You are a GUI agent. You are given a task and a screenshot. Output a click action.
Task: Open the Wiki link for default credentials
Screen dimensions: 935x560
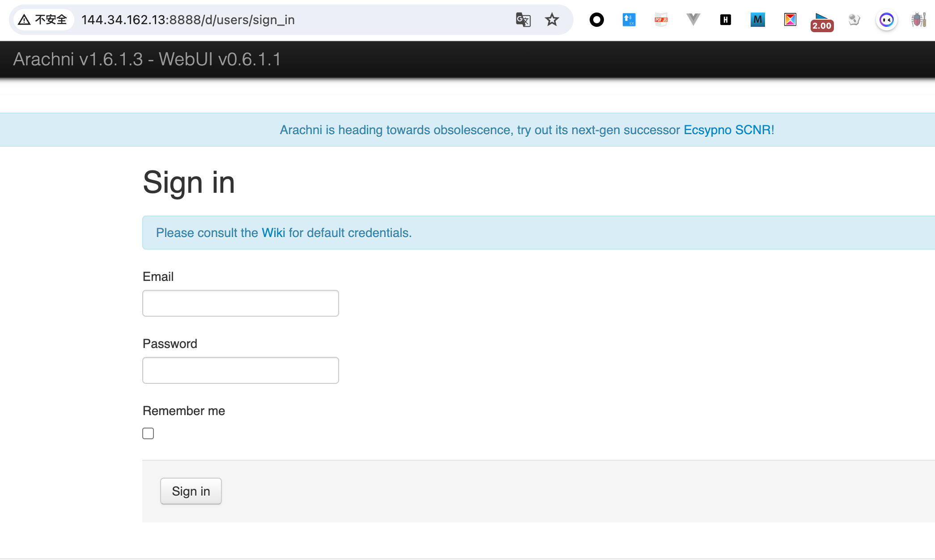[x=273, y=233]
